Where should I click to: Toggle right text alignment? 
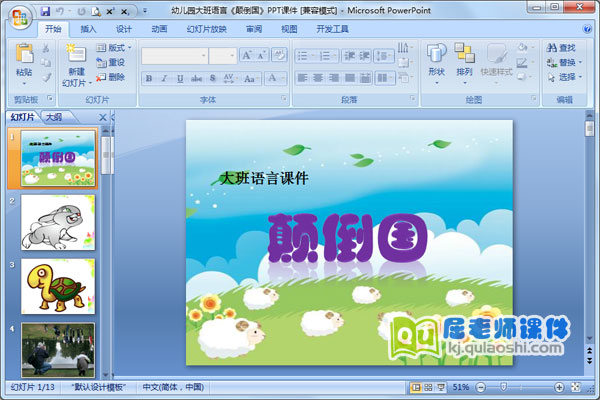click(x=334, y=78)
